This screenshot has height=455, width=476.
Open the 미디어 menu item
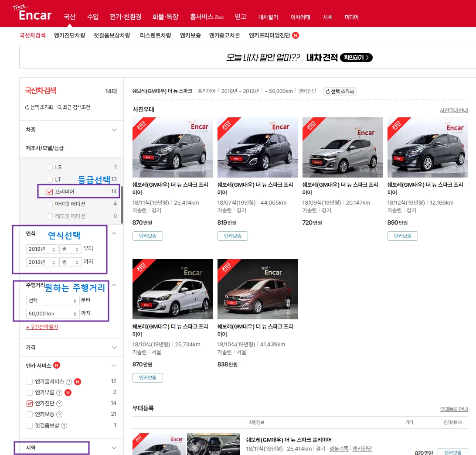point(351,17)
